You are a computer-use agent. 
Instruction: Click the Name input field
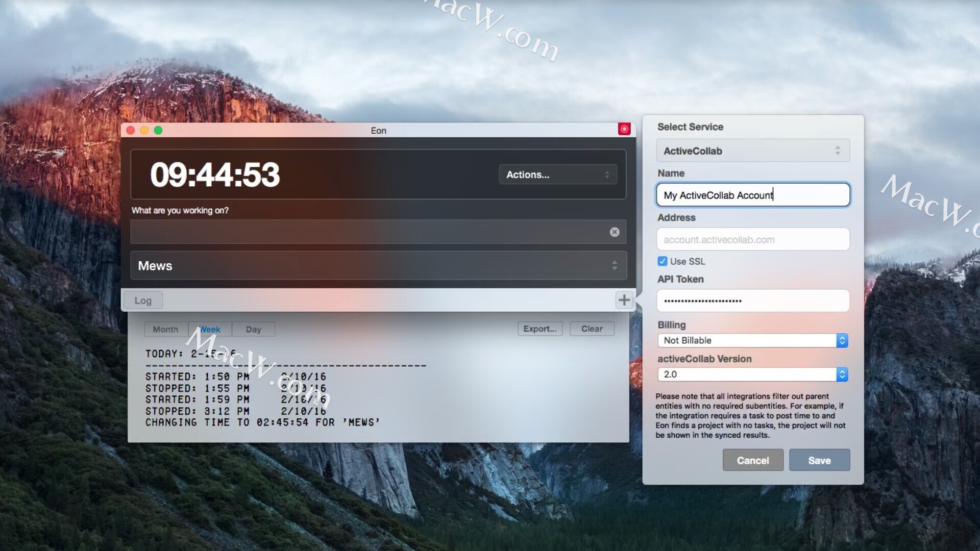point(753,195)
